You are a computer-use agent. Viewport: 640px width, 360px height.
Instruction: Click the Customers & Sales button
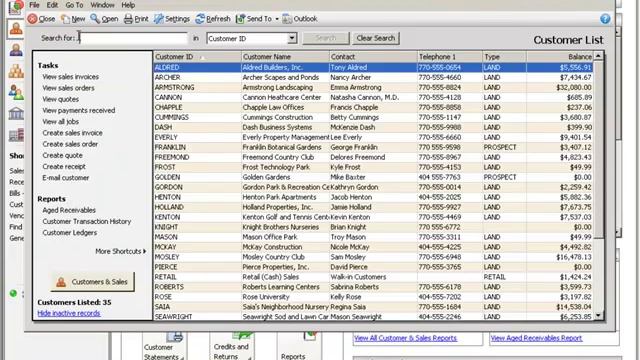pyautogui.click(x=93, y=282)
